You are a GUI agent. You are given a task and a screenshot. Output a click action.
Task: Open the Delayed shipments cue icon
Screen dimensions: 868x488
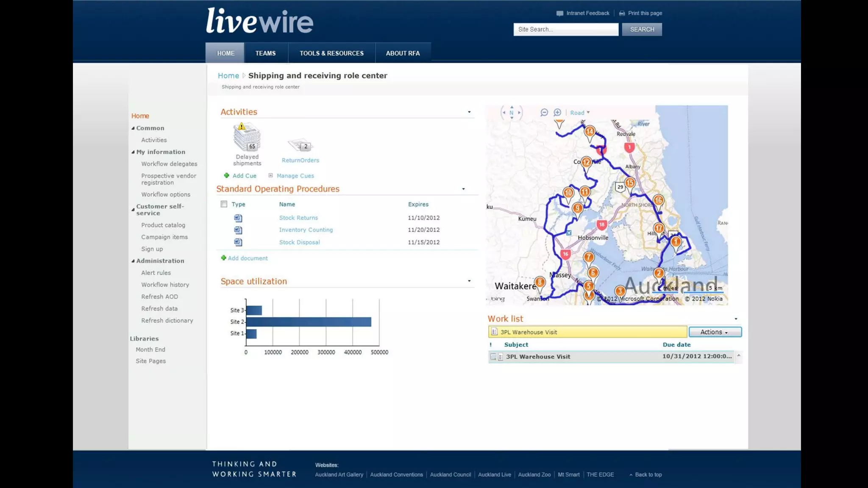tap(247, 137)
